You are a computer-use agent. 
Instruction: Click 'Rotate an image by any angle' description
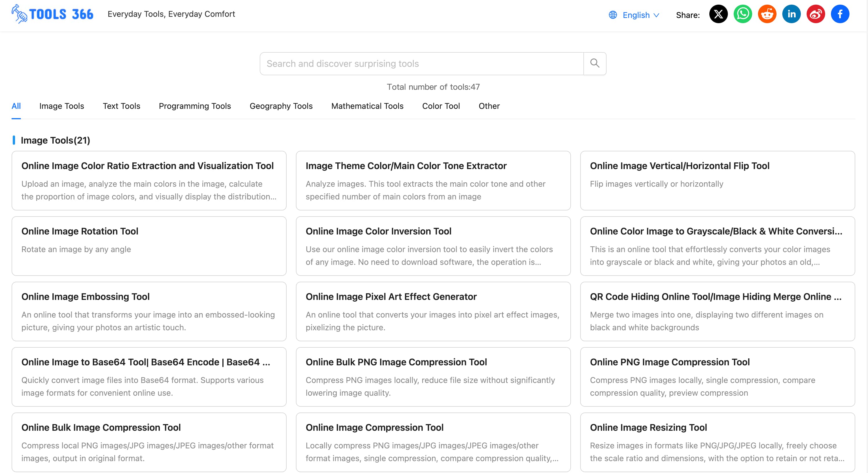(76, 249)
